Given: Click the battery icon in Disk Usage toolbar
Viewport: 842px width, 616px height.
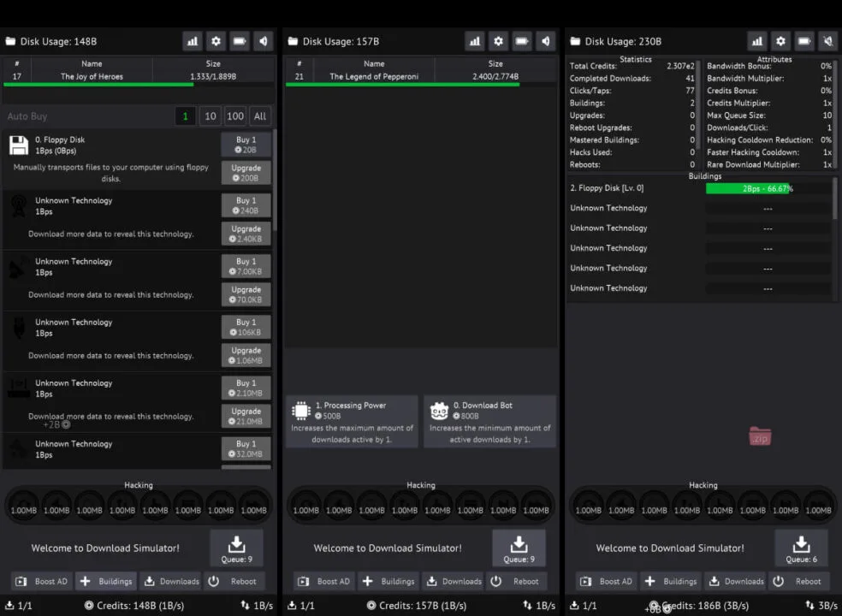Looking at the screenshot, I should tap(240, 40).
